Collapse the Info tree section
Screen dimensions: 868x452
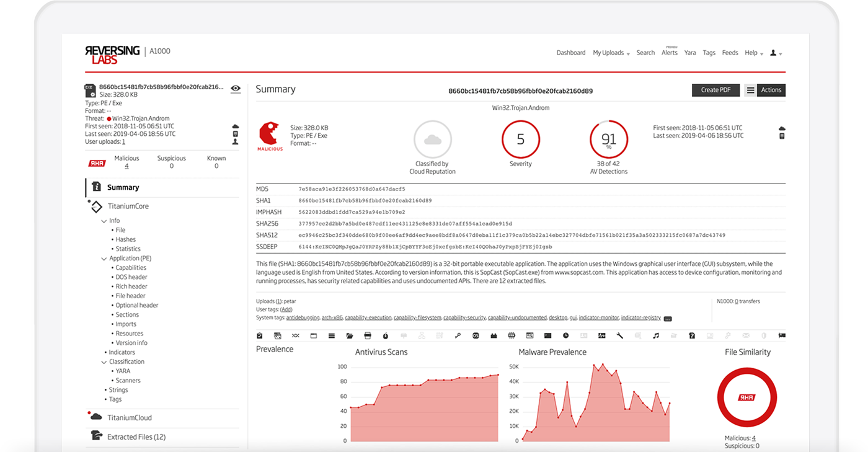click(x=104, y=221)
